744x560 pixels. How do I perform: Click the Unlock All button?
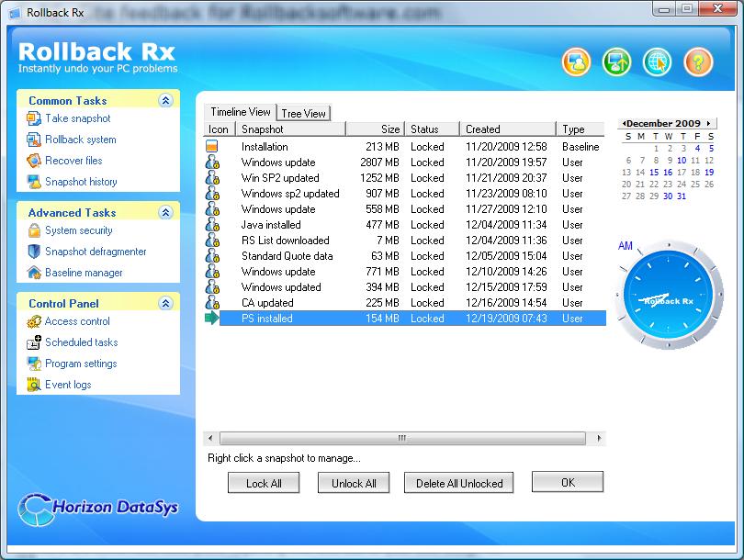[x=354, y=482]
